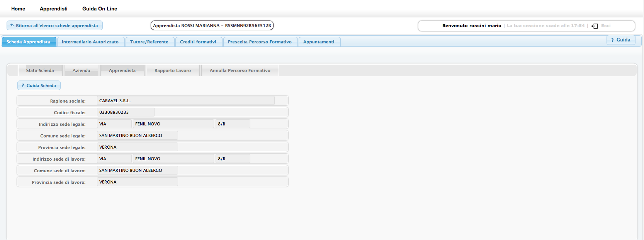Open the Guida On Line menu
The image size is (644, 240).
[100, 9]
